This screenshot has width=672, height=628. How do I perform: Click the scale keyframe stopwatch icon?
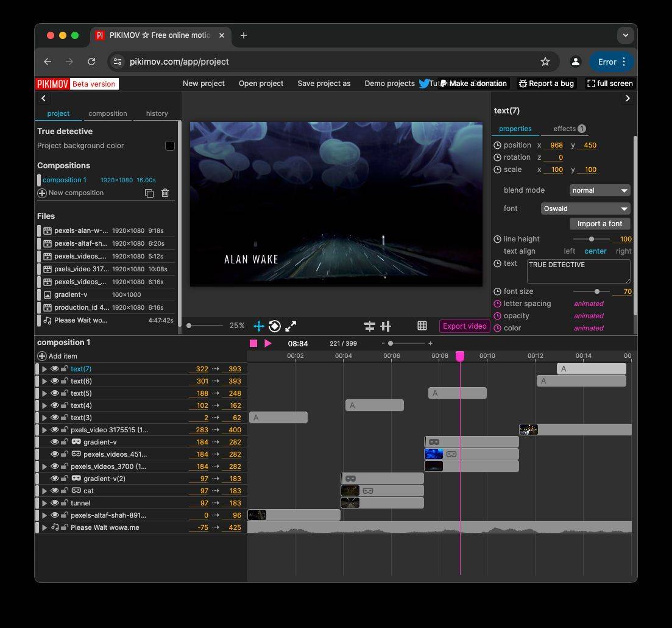pyautogui.click(x=497, y=169)
